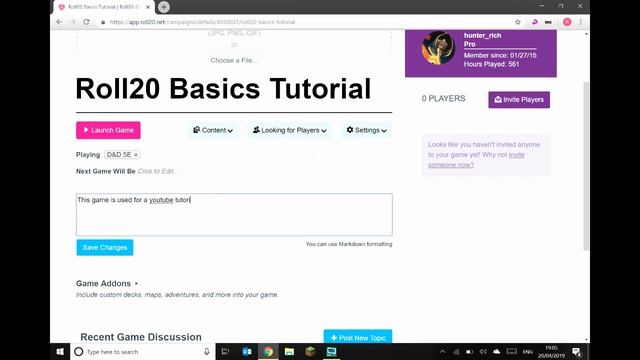Image resolution: width=640 pixels, height=360 pixels.
Task: Open Minecraft from the taskbar
Action: coord(310,351)
